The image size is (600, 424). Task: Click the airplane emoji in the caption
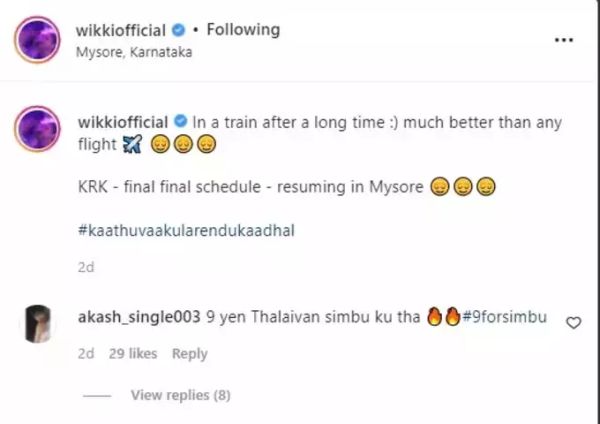coord(132,145)
